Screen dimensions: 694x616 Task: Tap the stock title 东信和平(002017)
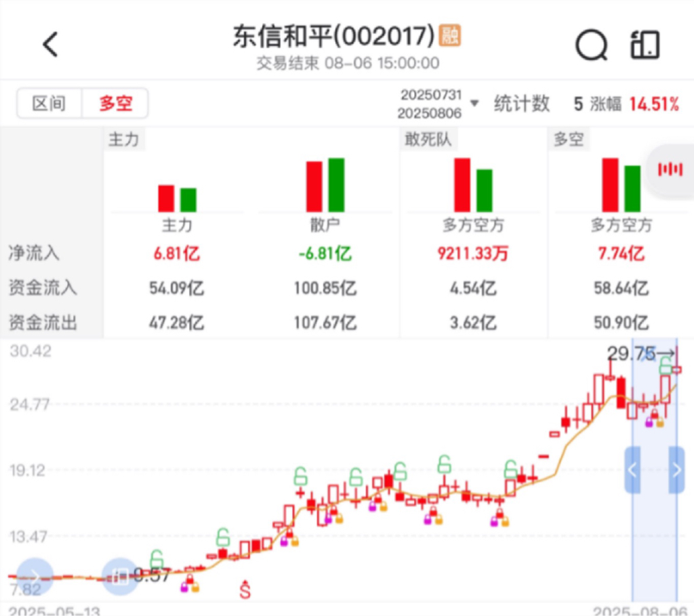(x=333, y=36)
